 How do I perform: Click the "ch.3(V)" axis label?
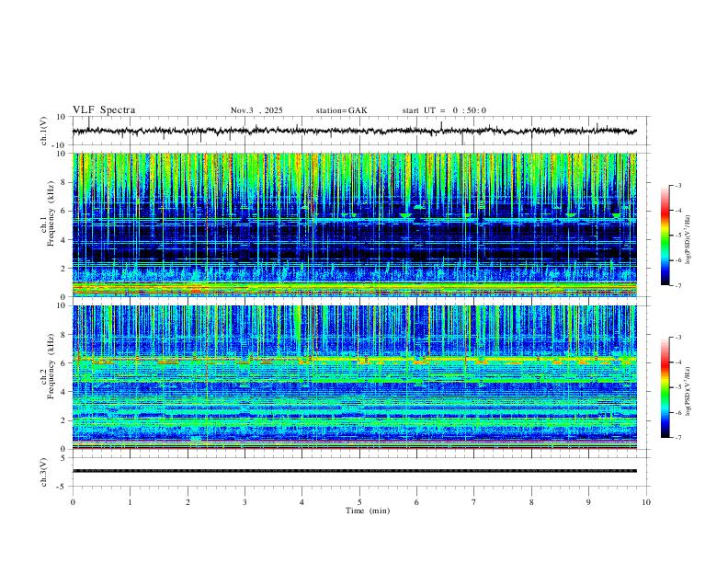pyautogui.click(x=44, y=472)
